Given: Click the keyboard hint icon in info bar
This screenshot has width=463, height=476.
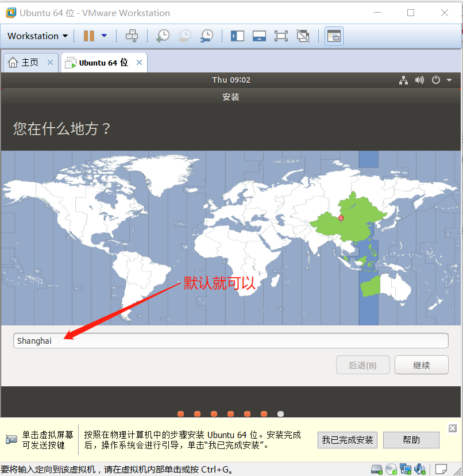Looking at the screenshot, I should 11,440.
